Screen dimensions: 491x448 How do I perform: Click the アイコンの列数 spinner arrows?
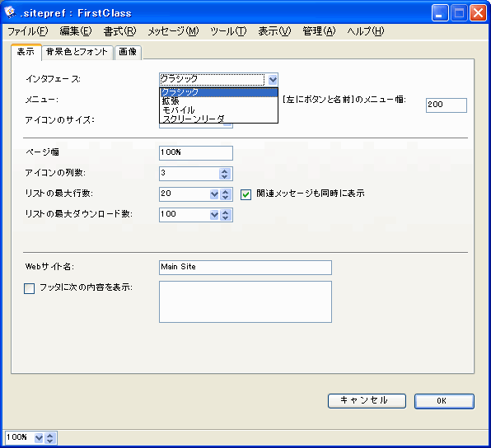(225, 174)
